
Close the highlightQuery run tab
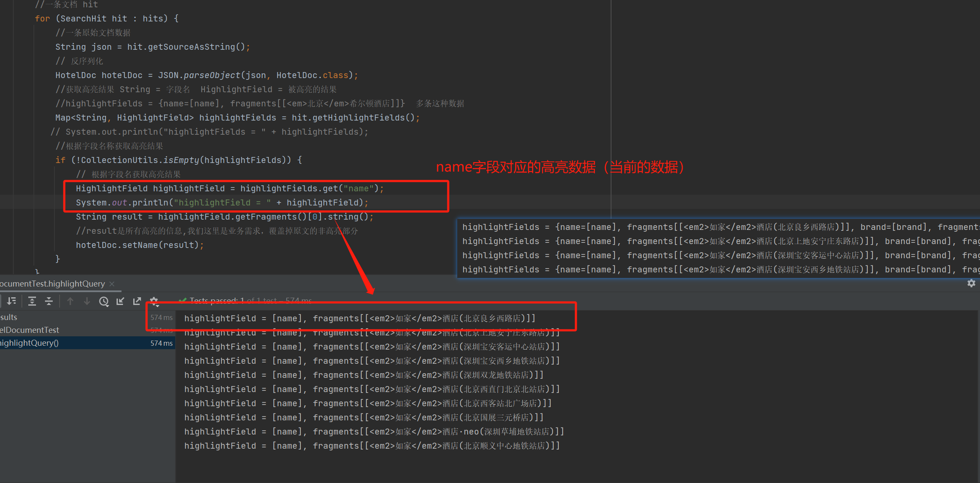point(112,284)
